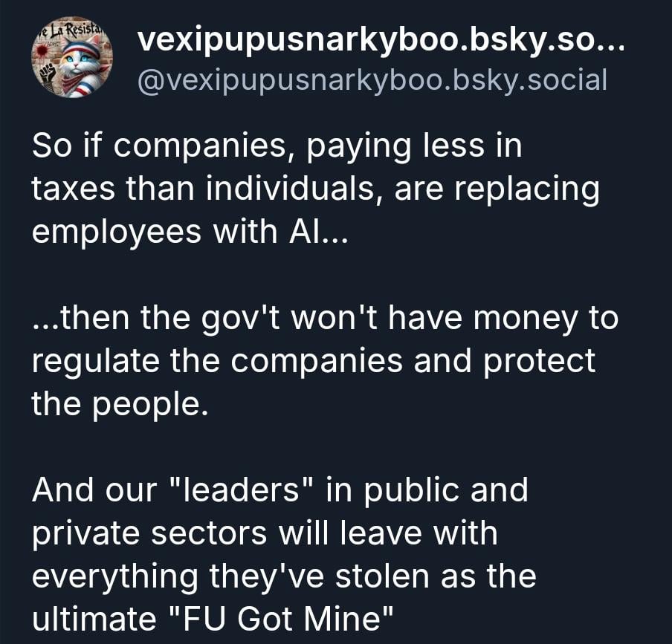The height and width of the screenshot is (644, 672).
Task: Click the @vexipupusnarkyboo.bsky.social handle
Action: pyautogui.click(x=372, y=80)
